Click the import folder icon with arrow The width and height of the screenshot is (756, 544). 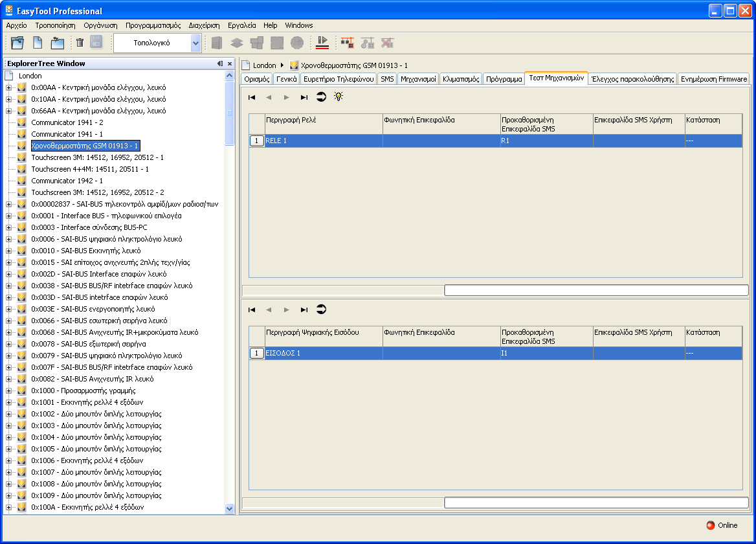[x=58, y=43]
